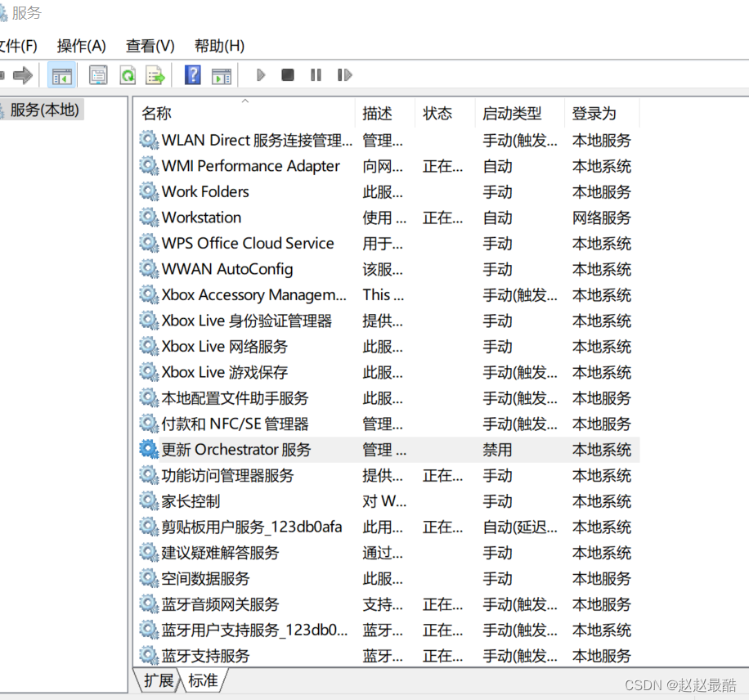
Task: Click the Restart service icon
Action: tap(344, 75)
